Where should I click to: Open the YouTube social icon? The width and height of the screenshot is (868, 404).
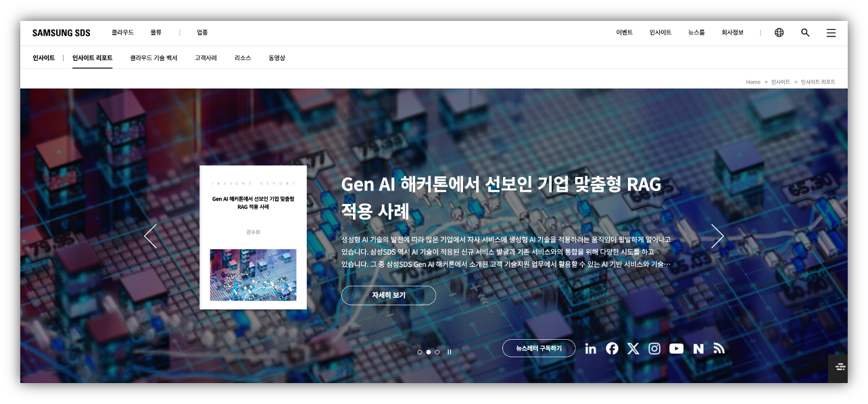click(676, 349)
